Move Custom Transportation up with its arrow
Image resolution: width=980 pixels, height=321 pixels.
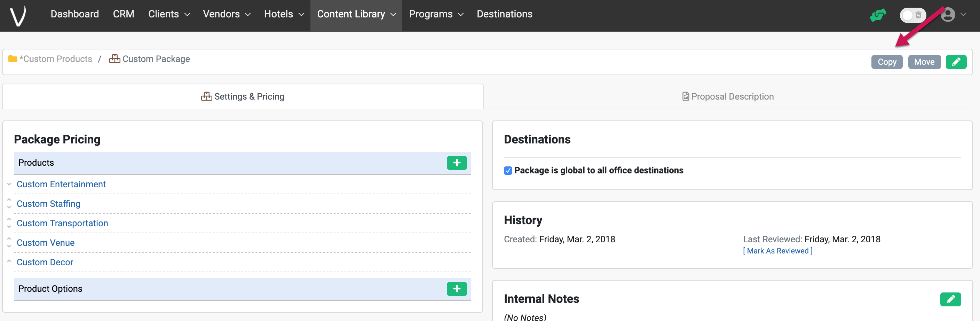click(x=9, y=219)
